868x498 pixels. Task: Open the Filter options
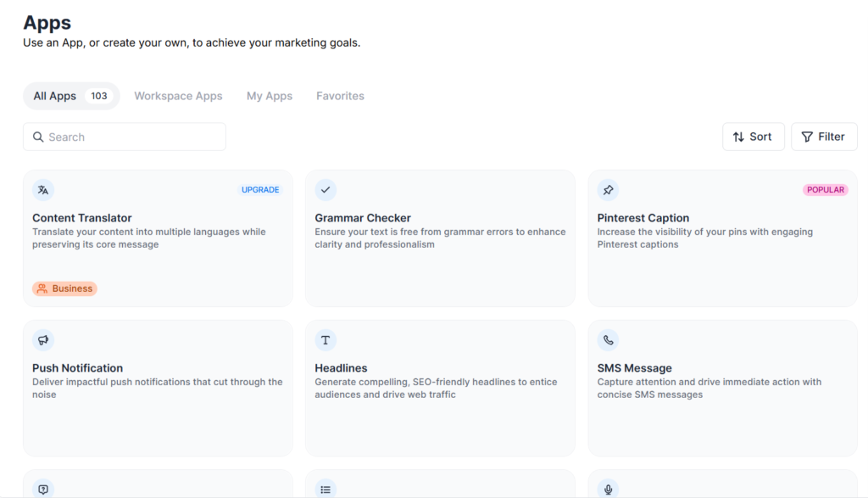823,137
